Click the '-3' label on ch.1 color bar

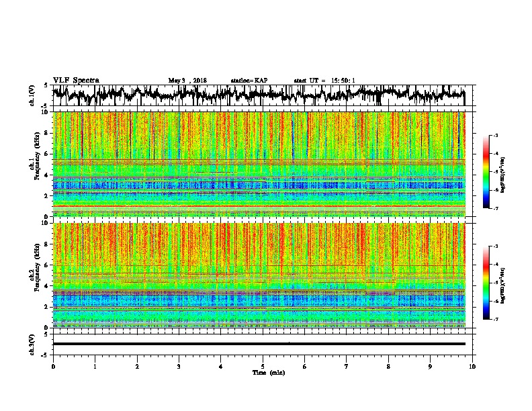[x=496, y=135]
